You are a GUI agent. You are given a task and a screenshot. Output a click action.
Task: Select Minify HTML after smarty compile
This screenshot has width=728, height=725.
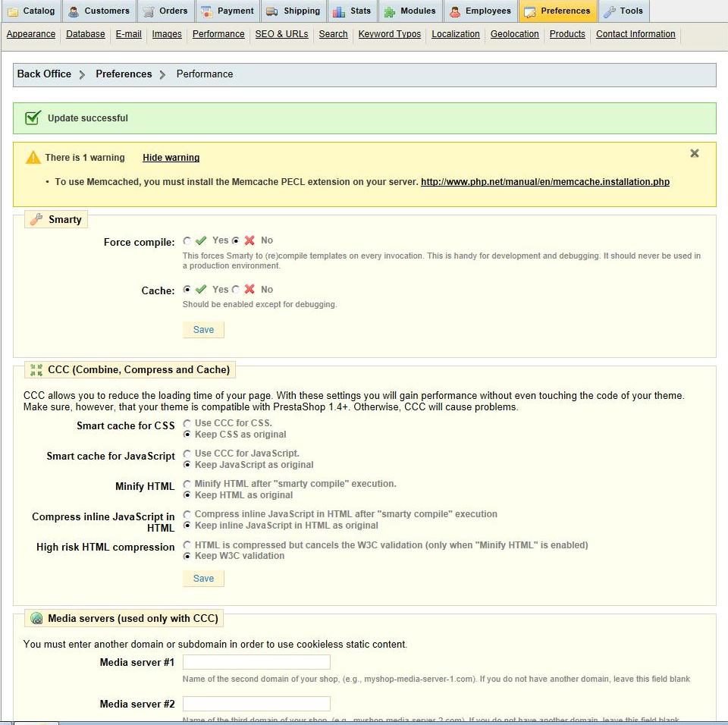pos(187,484)
